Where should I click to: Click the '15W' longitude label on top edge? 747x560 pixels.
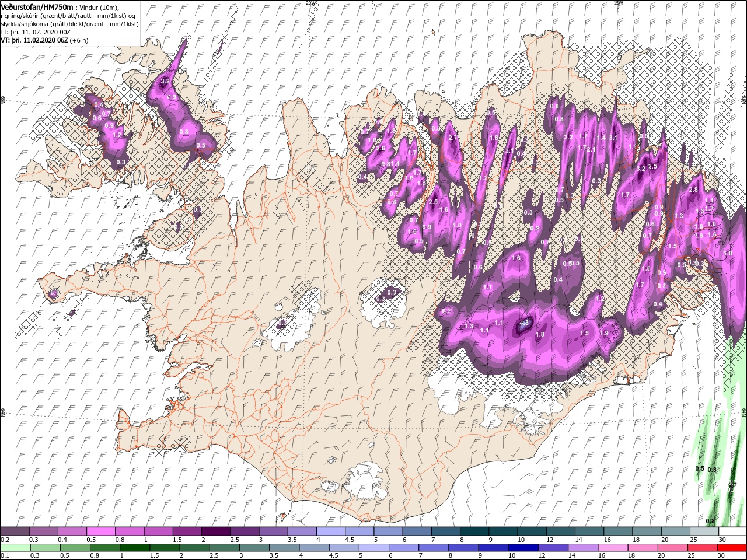click(x=618, y=3)
